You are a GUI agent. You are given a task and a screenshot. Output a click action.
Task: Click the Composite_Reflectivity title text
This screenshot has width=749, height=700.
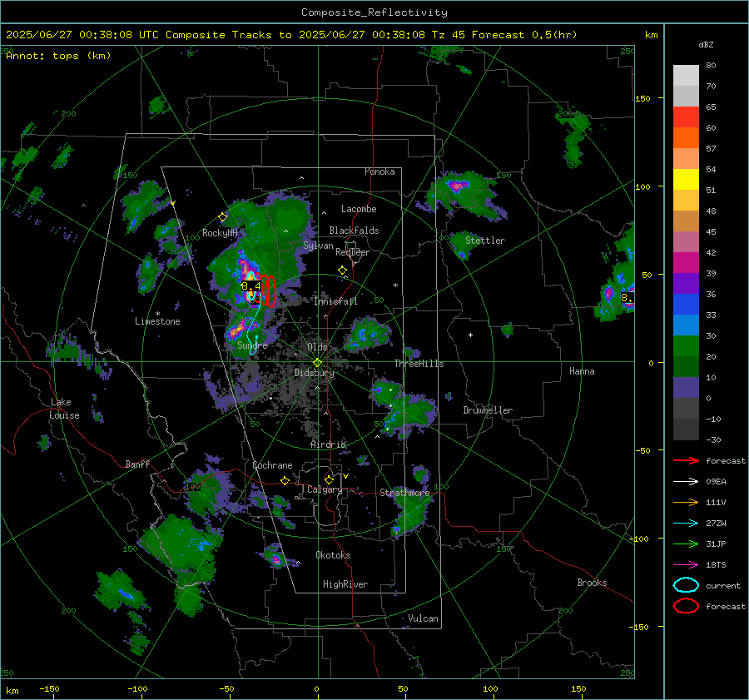coord(374,12)
